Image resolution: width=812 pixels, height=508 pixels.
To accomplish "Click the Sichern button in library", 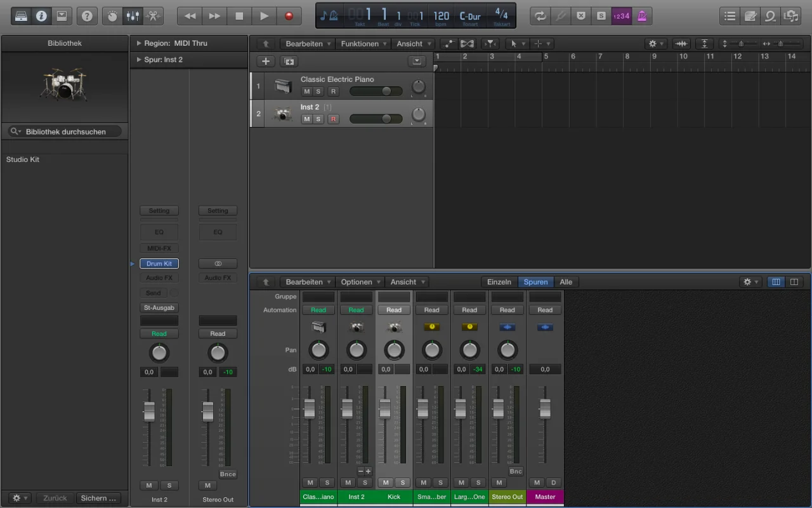I will 98,498.
